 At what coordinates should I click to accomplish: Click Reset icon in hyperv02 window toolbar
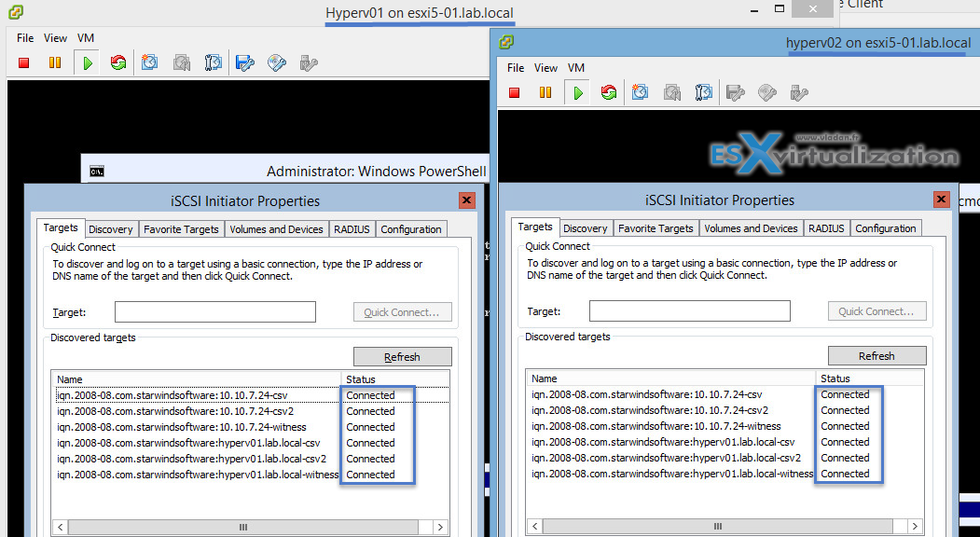point(608,92)
